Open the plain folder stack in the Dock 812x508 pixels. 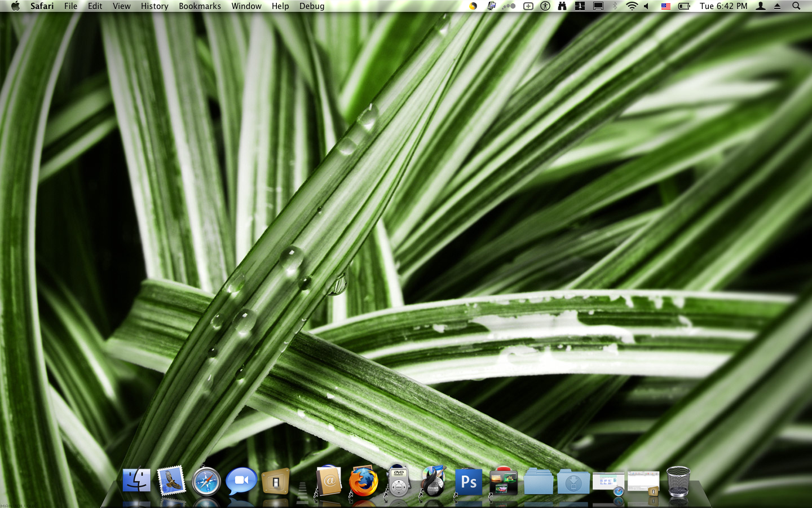pos(539,481)
